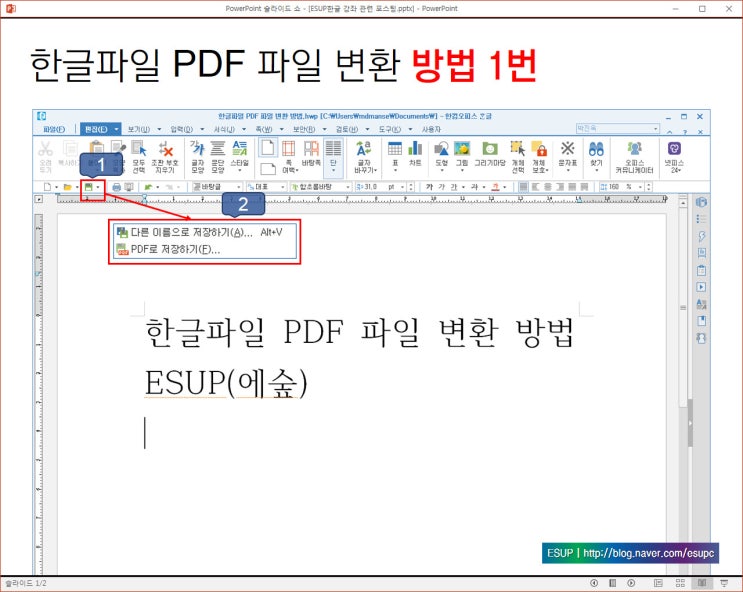Click the blog.naver.com/esupc link banner

[x=630, y=553]
